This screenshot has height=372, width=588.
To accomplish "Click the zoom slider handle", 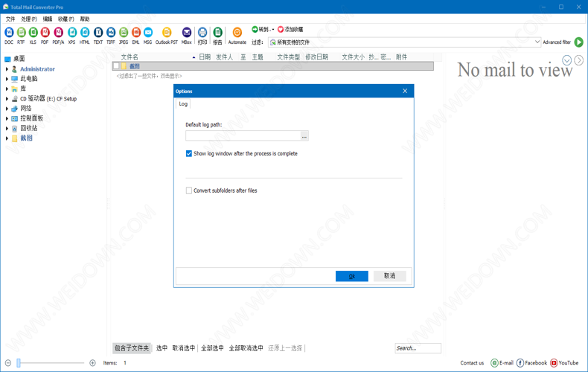I will click(x=19, y=362).
